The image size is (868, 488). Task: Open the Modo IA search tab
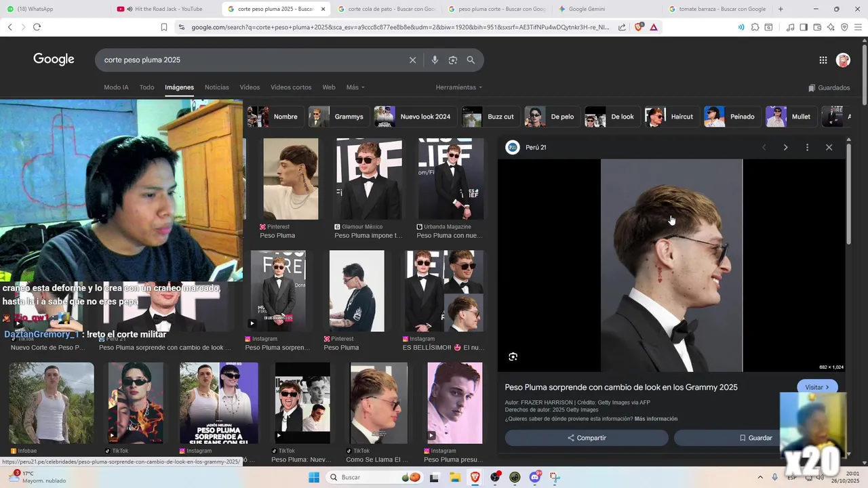click(x=116, y=87)
